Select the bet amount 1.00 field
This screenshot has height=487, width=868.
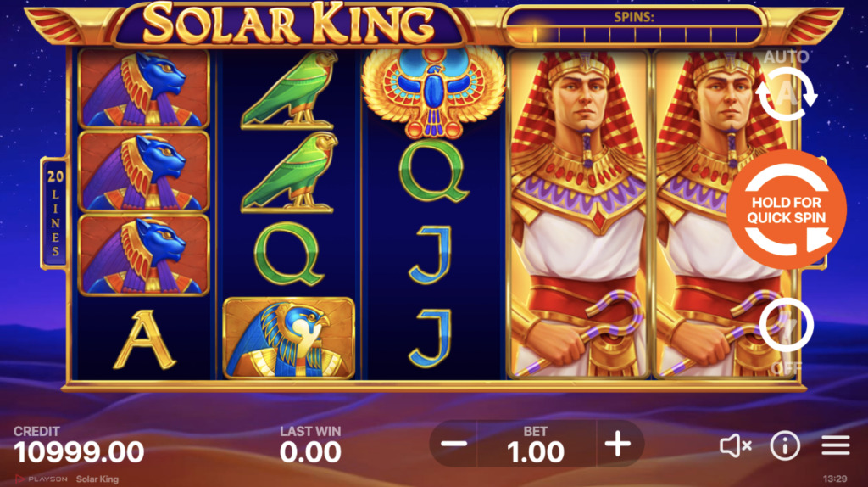pyautogui.click(x=536, y=445)
